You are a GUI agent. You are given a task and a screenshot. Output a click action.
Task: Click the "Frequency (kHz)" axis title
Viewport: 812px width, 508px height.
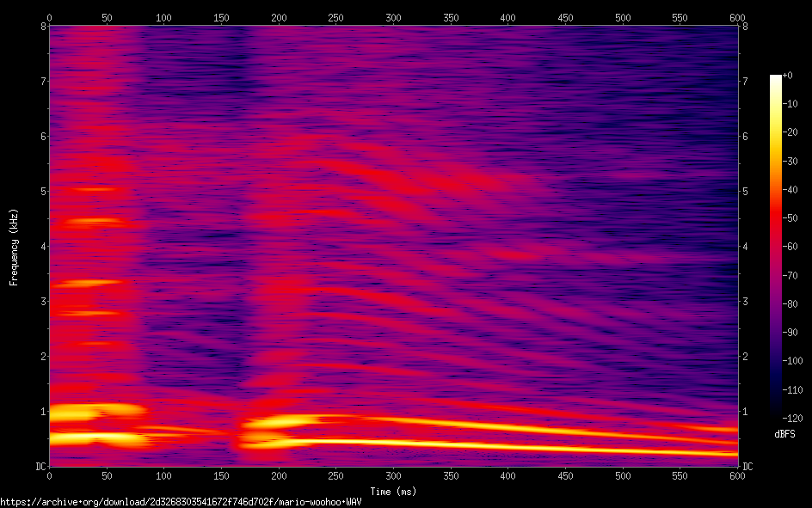tap(14, 247)
